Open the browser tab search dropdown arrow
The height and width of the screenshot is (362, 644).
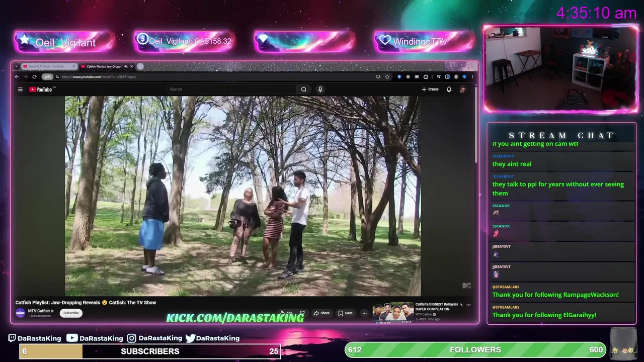(x=17, y=66)
